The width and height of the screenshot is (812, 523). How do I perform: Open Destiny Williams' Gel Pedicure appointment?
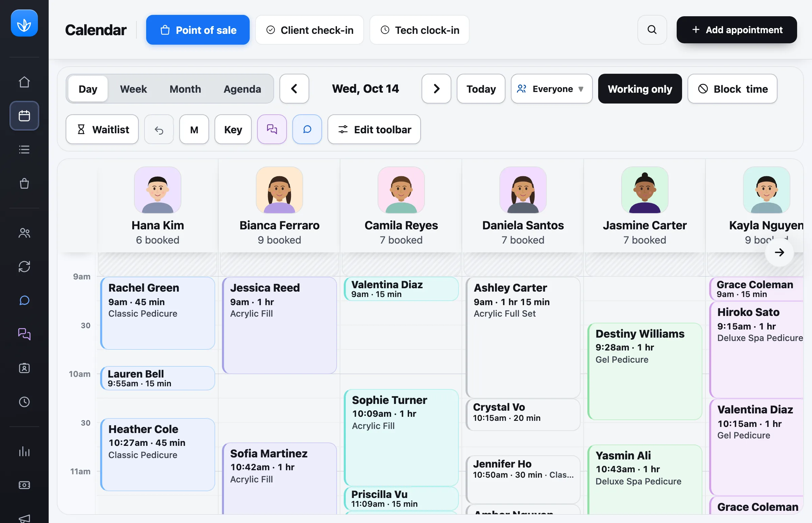coord(645,371)
